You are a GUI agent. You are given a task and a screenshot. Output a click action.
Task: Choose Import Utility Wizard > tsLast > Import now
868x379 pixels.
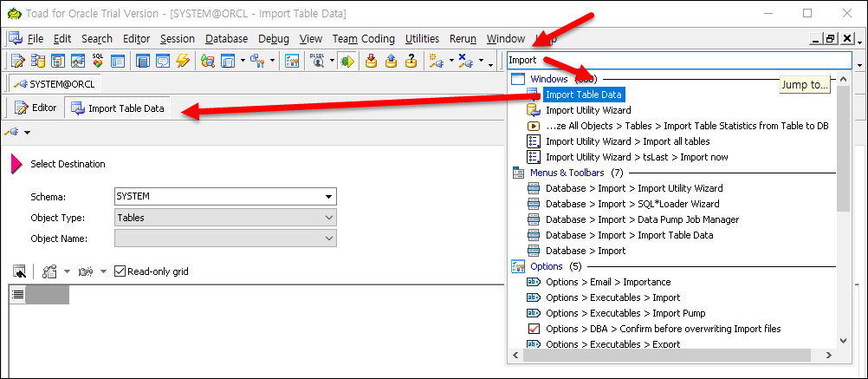pos(637,157)
